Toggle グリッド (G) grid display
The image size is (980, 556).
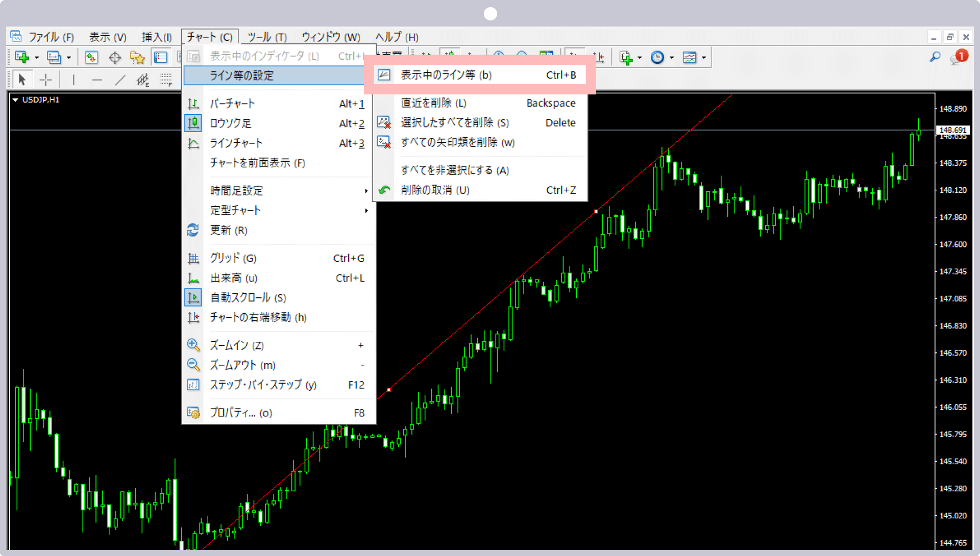point(279,258)
